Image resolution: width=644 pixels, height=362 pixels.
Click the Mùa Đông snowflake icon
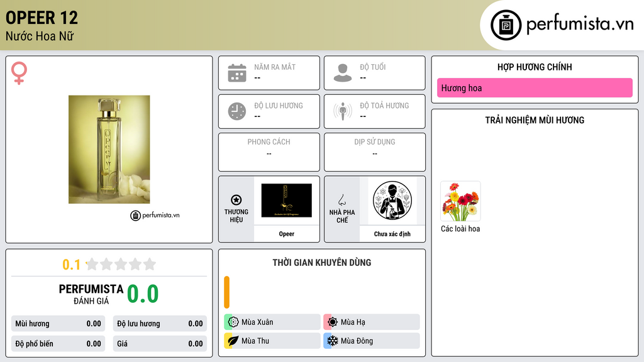tap(333, 341)
